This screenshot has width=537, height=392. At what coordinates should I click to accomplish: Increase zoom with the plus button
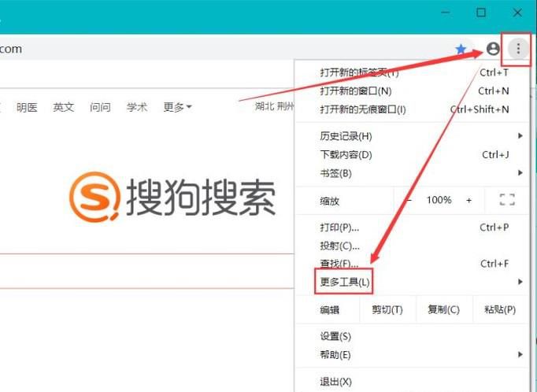[468, 200]
